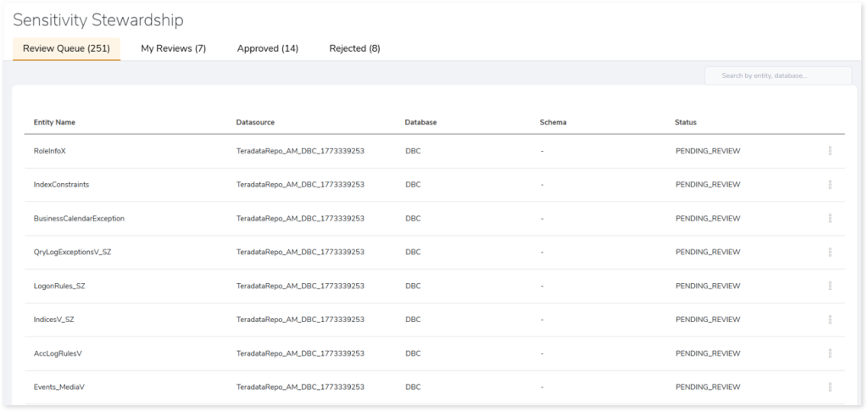The height and width of the screenshot is (412, 868).
Task: Open the kebab menu for IndicesV_SZ row
Action: [830, 320]
